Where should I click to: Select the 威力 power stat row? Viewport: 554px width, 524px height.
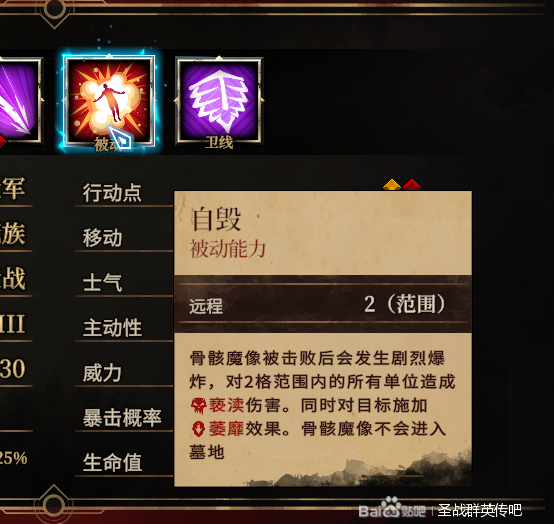[124, 373]
